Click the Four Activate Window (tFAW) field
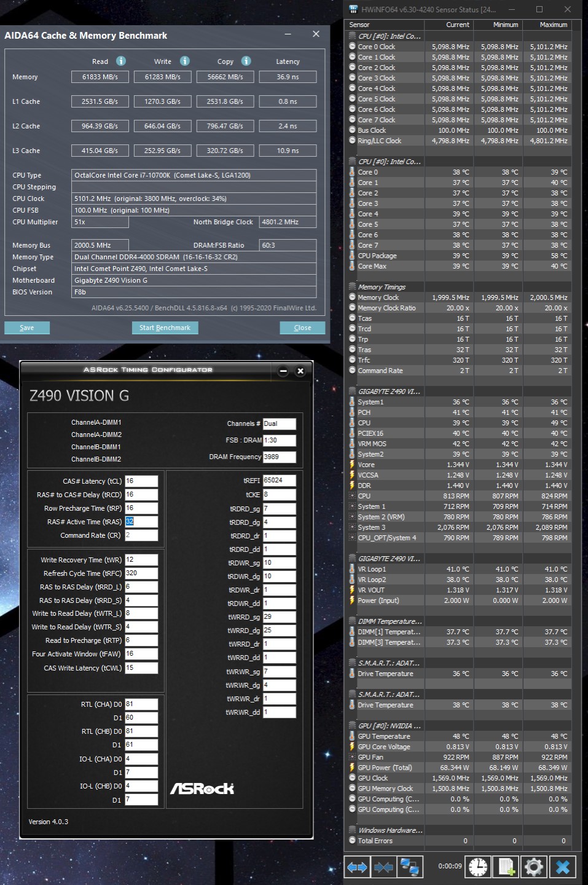 (141, 655)
